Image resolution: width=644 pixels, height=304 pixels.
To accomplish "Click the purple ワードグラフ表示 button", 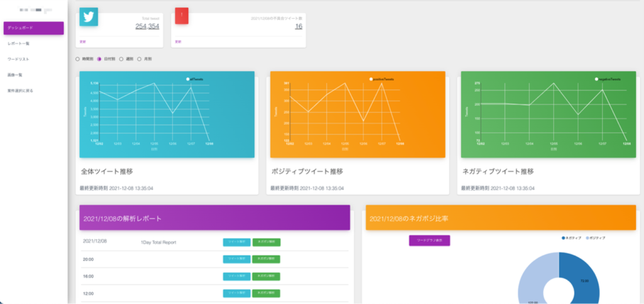I will [429, 241].
